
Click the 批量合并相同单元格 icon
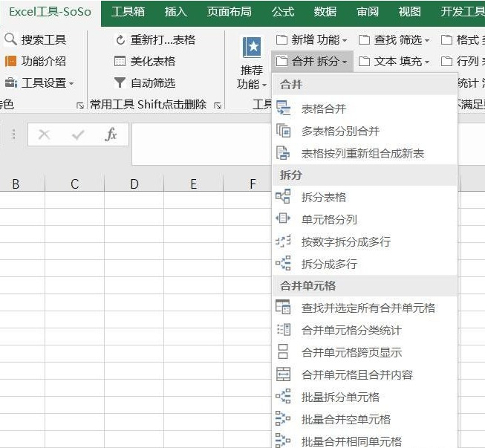tap(283, 441)
